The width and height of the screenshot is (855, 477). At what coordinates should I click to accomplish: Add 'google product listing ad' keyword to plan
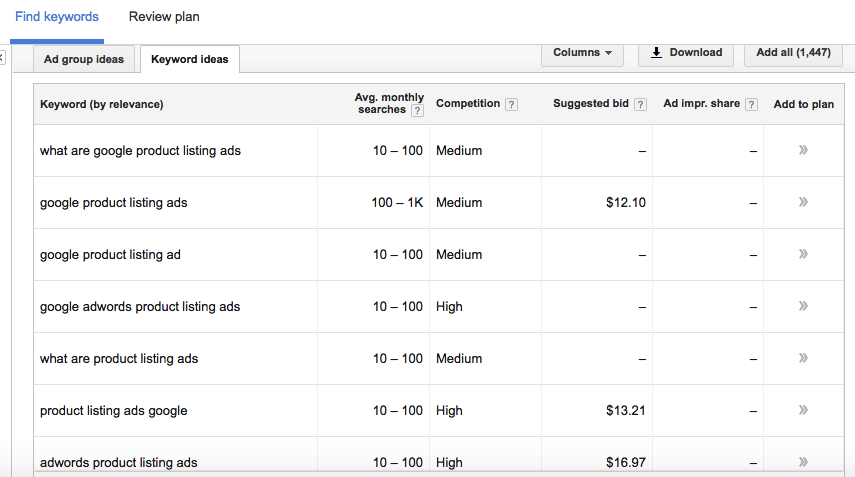803,255
